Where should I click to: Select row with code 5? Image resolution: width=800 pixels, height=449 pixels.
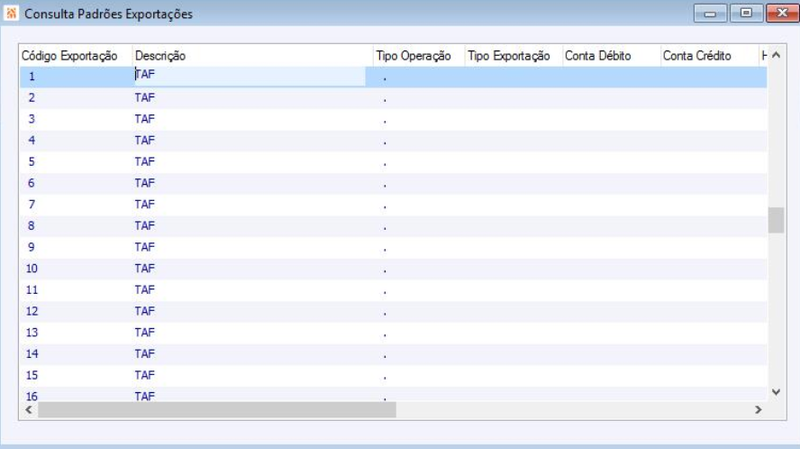[393, 162]
